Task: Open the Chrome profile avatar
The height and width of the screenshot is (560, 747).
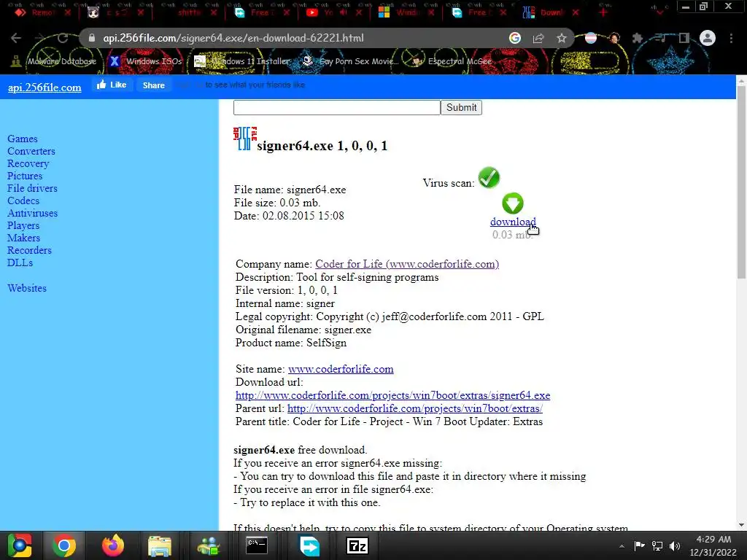Action: point(708,38)
